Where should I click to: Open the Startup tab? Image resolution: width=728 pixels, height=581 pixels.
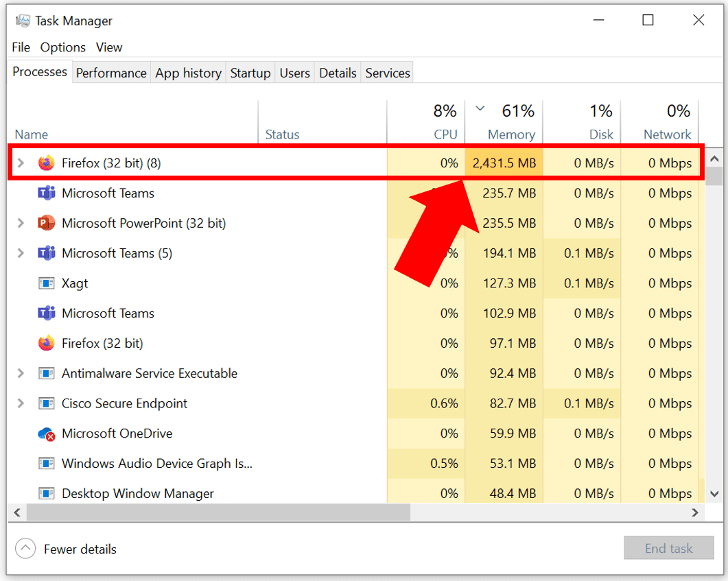[x=250, y=73]
